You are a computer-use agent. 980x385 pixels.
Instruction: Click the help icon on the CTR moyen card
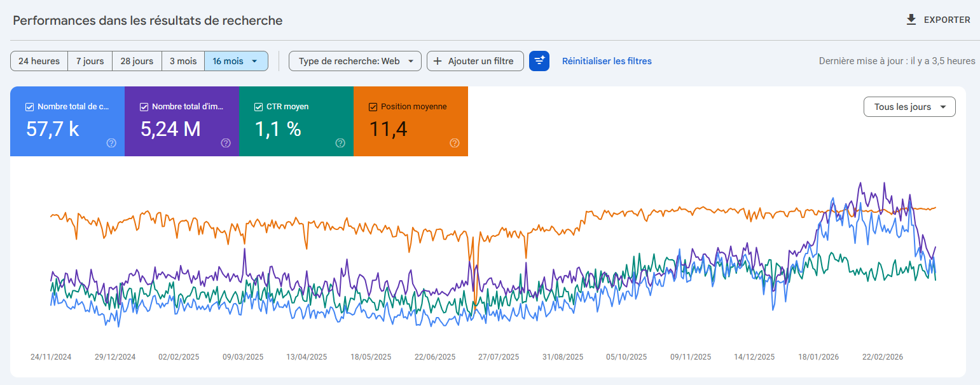[340, 144]
